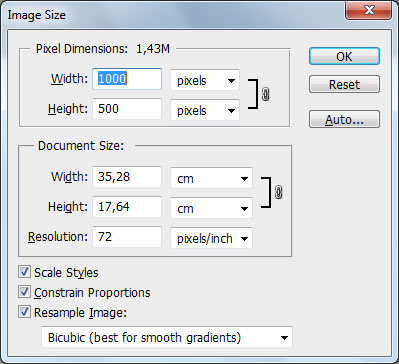The image size is (399, 364).
Task: Click the pixel Height field showing 500
Action: 127,109
